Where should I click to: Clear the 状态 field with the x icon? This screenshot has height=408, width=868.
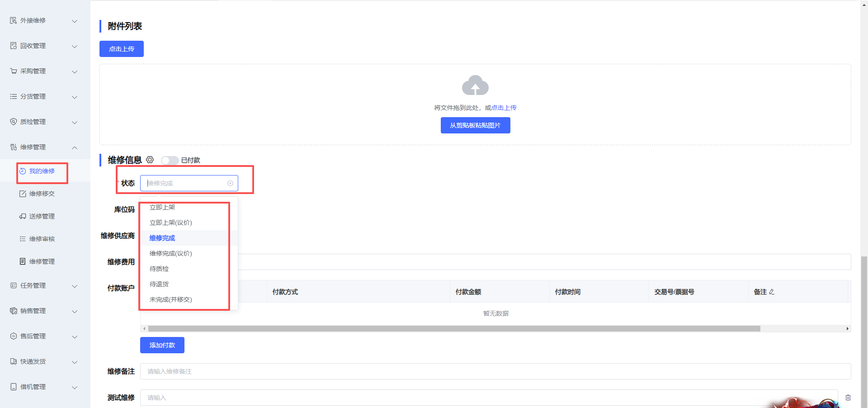point(230,183)
